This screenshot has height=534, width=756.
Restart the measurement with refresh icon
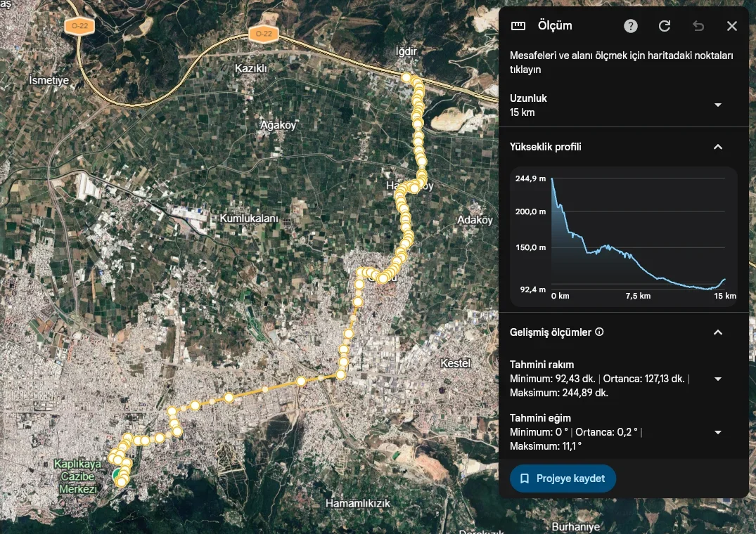click(x=665, y=26)
